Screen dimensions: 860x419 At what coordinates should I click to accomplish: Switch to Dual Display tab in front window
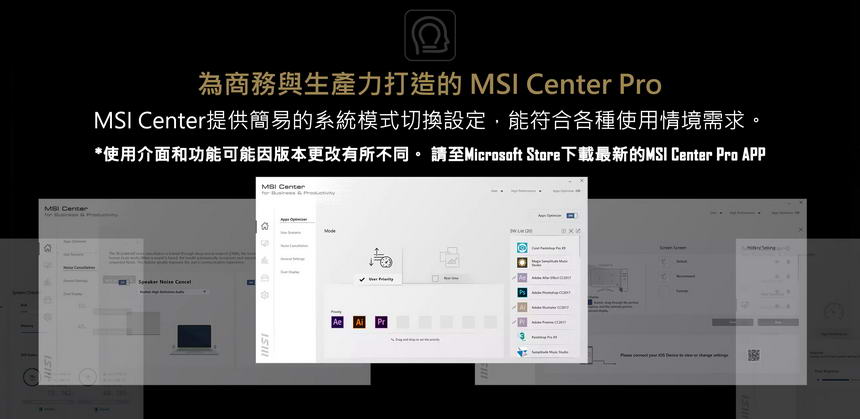[289, 272]
